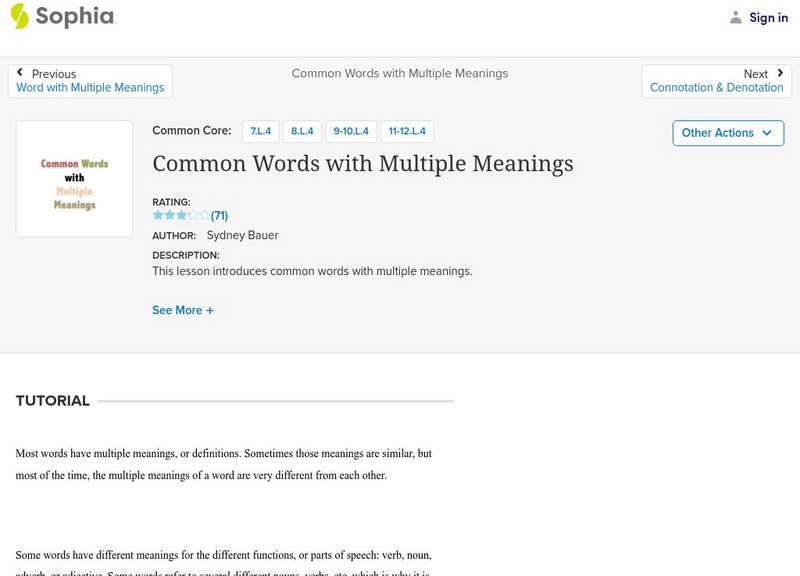Open the (71) ratings count link
800x576 pixels.
pos(220,215)
